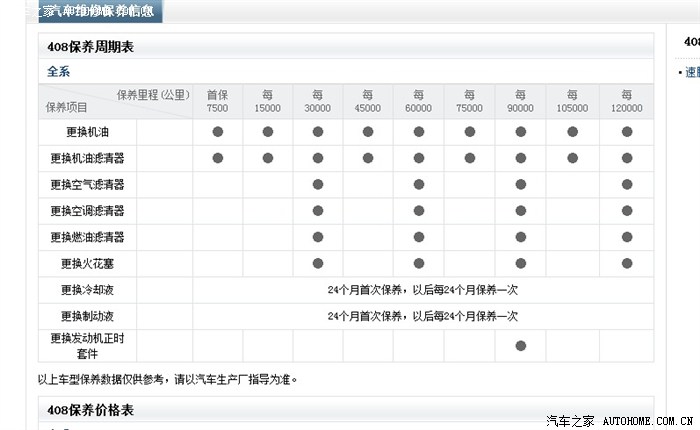Click the 更换机油滤清器 dot under 首保 7500
The image size is (700, 430).
coord(218,158)
